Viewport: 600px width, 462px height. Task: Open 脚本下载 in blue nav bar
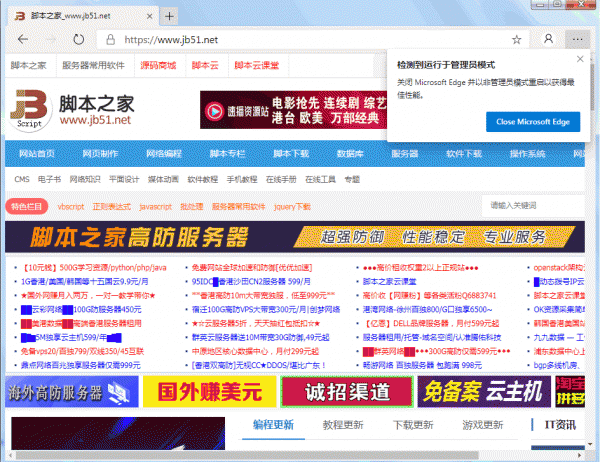[x=291, y=154]
